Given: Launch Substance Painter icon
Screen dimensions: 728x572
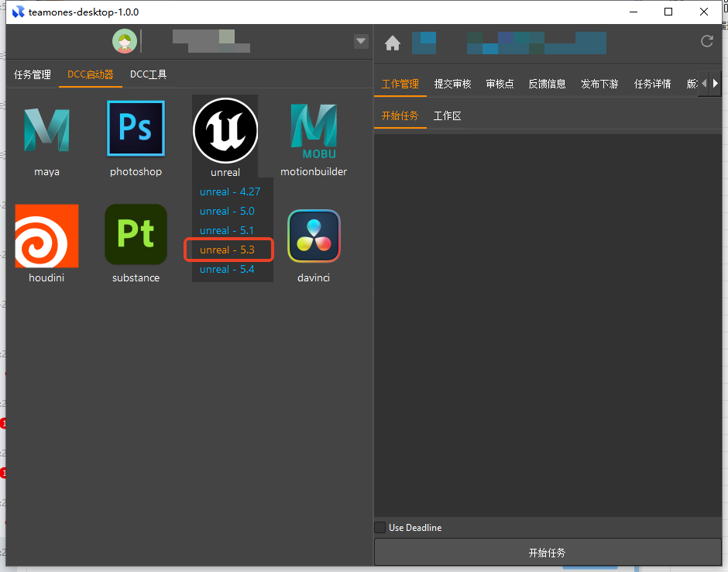Looking at the screenshot, I should [136, 235].
